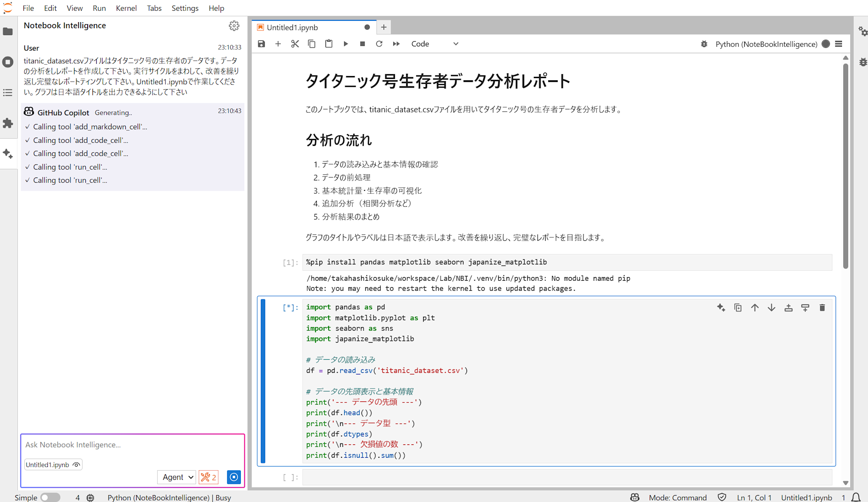This screenshot has height=502, width=868.
Task: Open Notebook Intelligence sparkle sidebar icon
Action: point(8,154)
